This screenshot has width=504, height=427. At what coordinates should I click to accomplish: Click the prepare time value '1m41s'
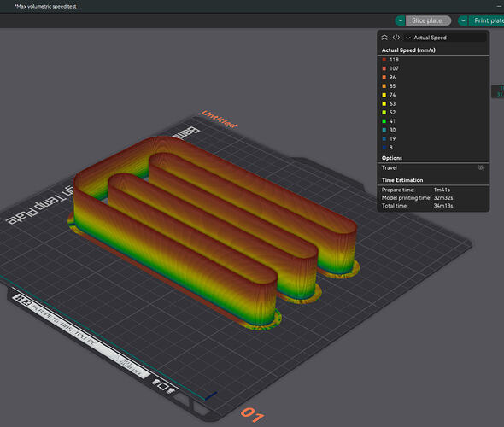(442, 190)
